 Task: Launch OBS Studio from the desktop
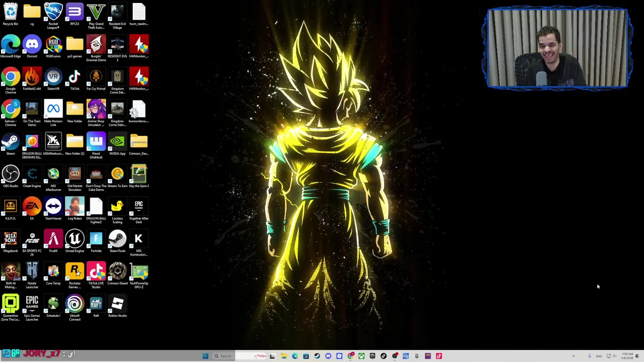11,176
